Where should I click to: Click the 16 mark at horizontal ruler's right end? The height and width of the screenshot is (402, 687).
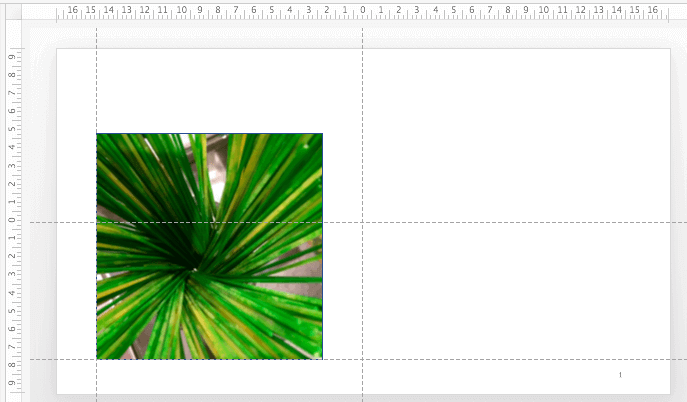(x=652, y=11)
